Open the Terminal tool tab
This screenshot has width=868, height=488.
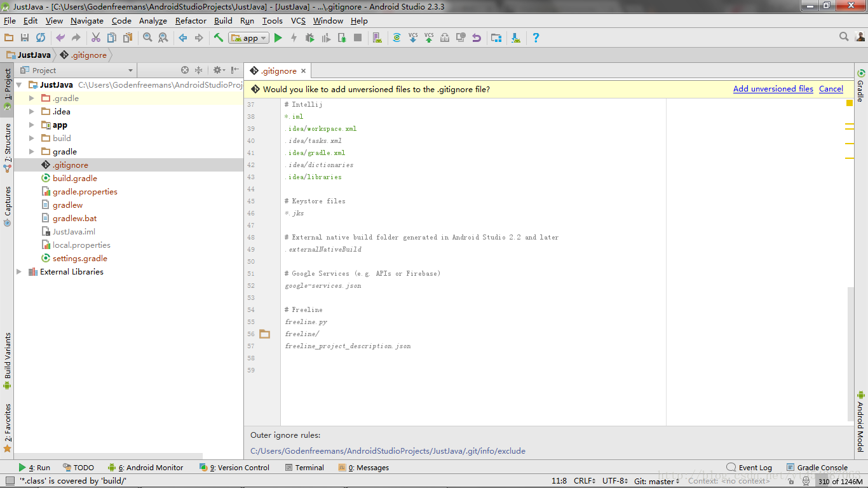(x=304, y=468)
